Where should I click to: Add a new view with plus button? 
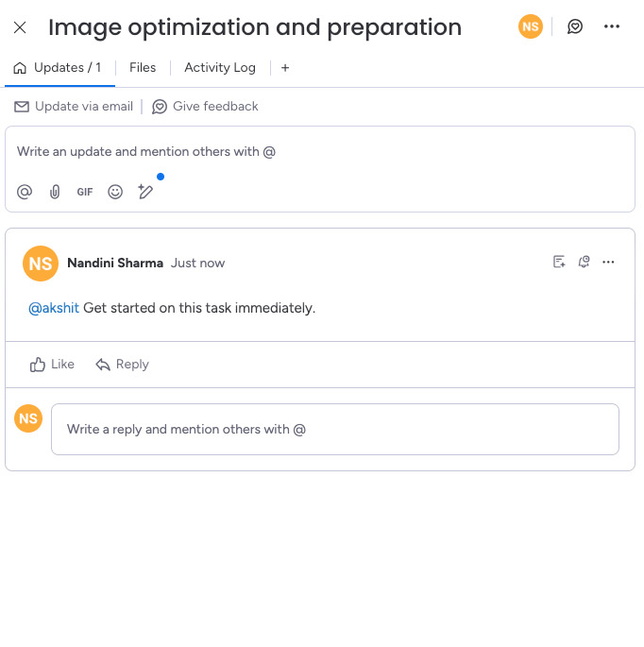pos(285,68)
